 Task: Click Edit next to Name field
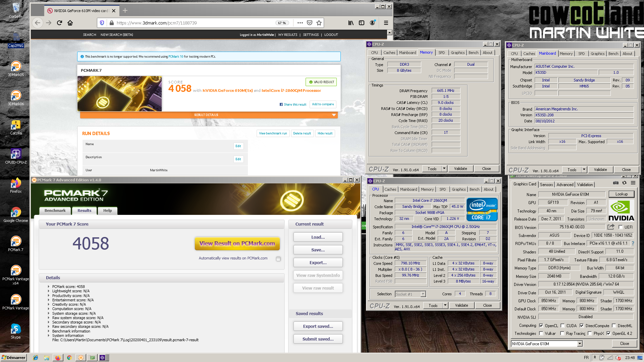point(238,146)
